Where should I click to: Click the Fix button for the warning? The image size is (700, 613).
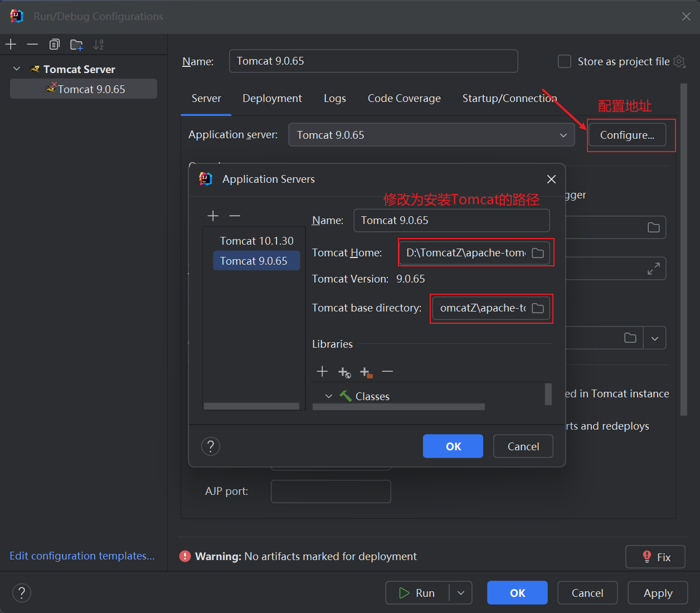(655, 557)
